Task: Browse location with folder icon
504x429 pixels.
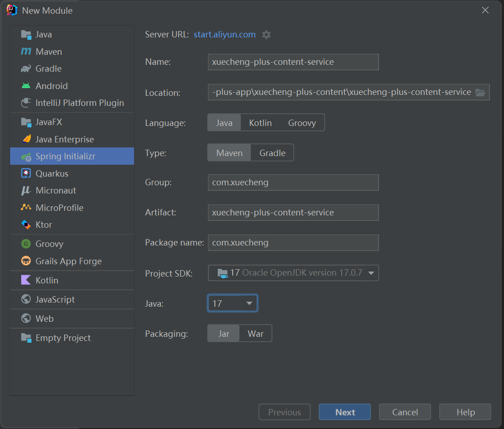Action: click(481, 93)
